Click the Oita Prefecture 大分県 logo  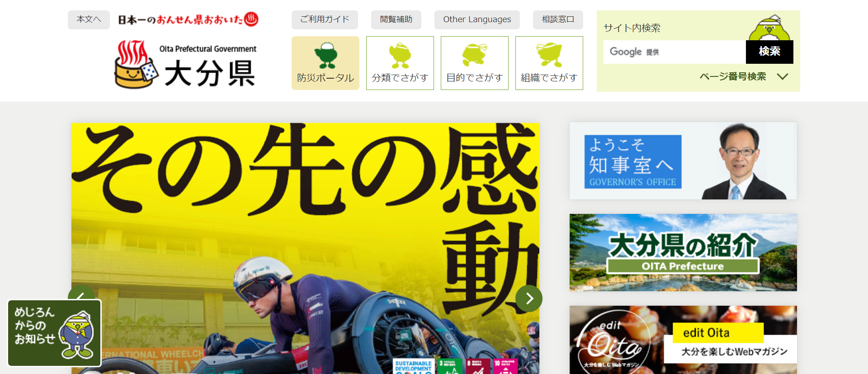pyautogui.click(x=185, y=64)
